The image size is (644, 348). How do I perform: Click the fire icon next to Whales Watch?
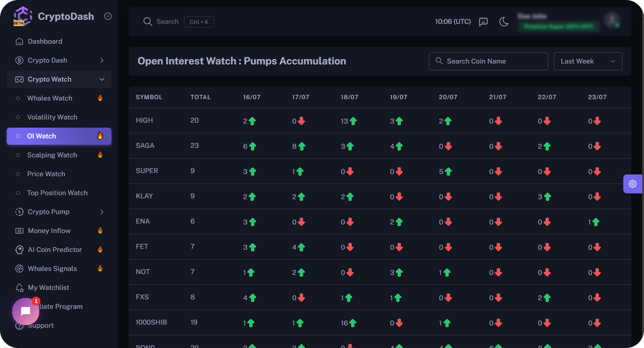tap(100, 98)
